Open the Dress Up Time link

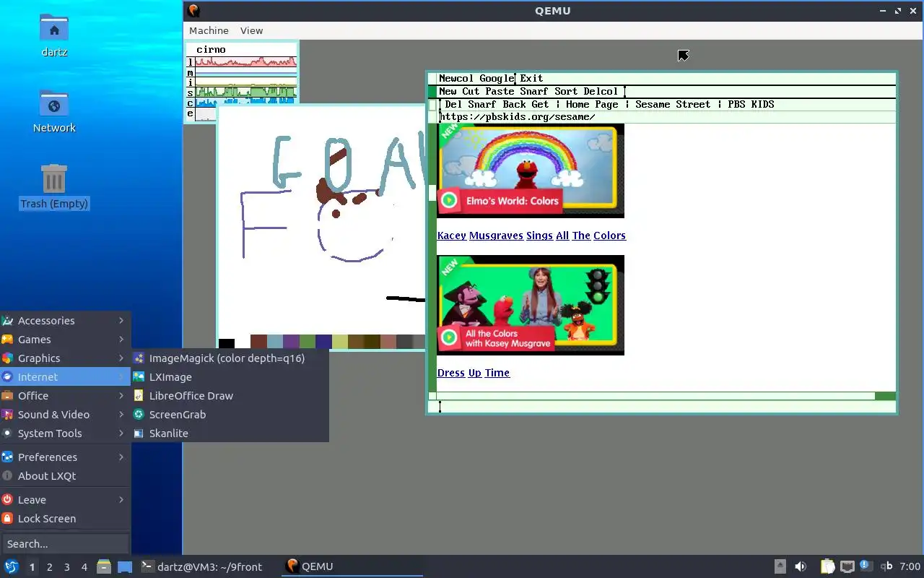474,373
